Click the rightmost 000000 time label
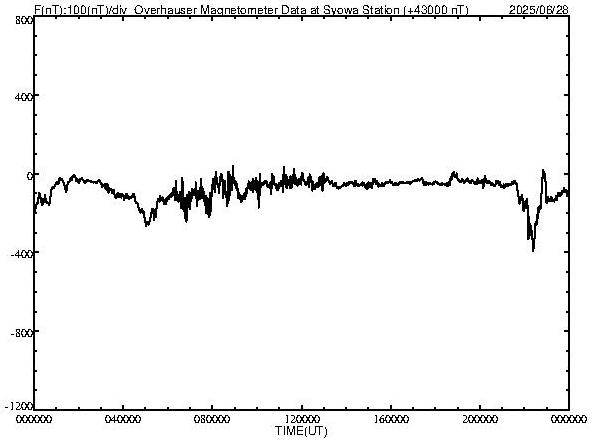 click(x=569, y=419)
